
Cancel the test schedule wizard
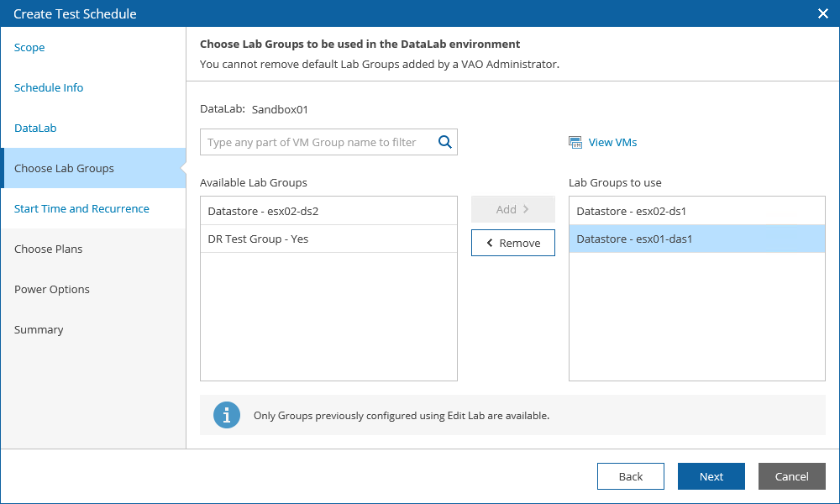[791, 476]
